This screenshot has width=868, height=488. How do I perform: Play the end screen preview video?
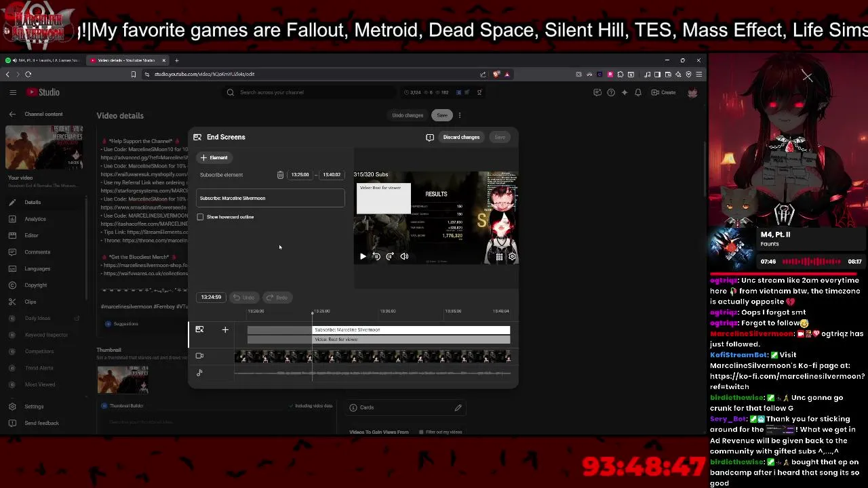point(363,256)
